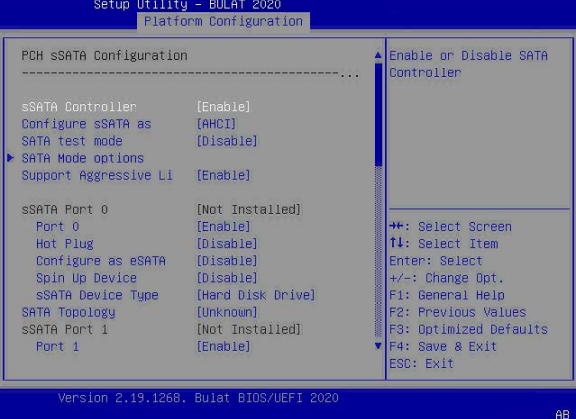The height and width of the screenshot is (419, 576).
Task: Change sSATA Controller [Enable] value
Action: coord(223,107)
